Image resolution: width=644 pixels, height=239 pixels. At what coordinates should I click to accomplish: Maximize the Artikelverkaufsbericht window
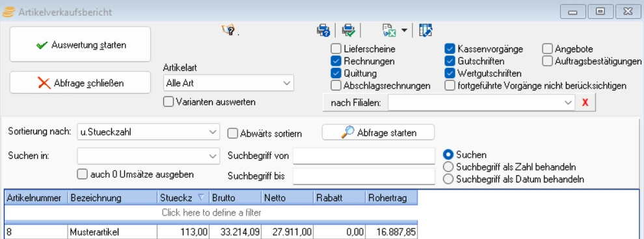(x=600, y=12)
